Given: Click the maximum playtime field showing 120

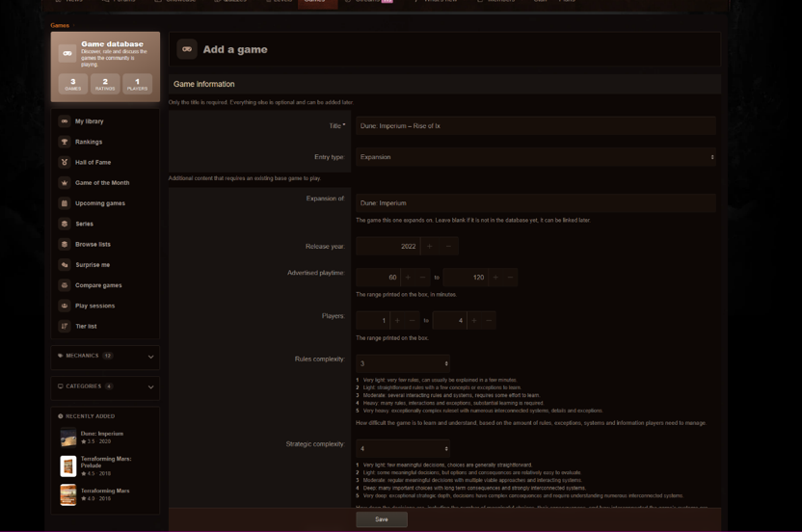Looking at the screenshot, I should [x=466, y=278].
